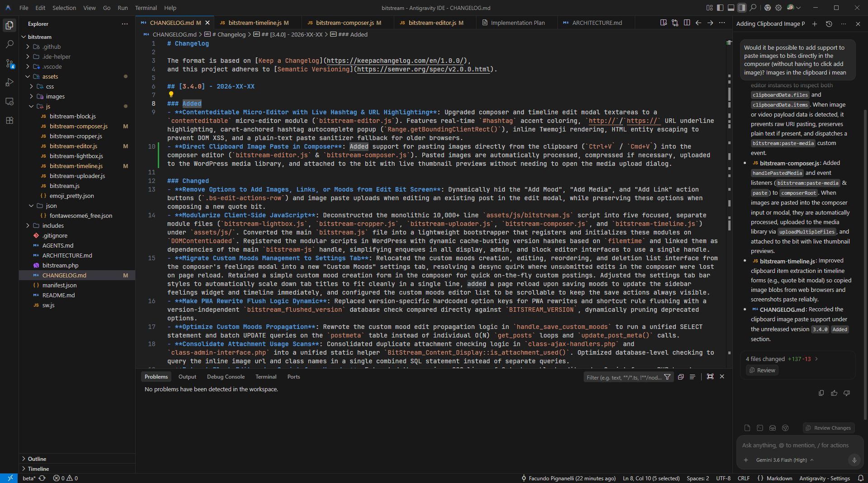Screen dimensions: 868x483
Task: Open the Search view in activity bar
Action: click(x=9, y=44)
